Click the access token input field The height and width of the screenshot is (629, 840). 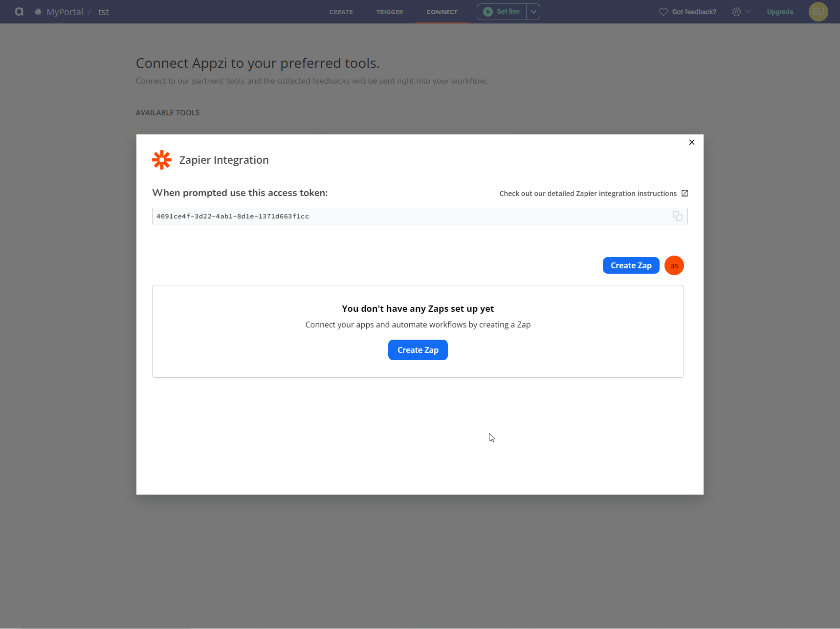point(420,216)
